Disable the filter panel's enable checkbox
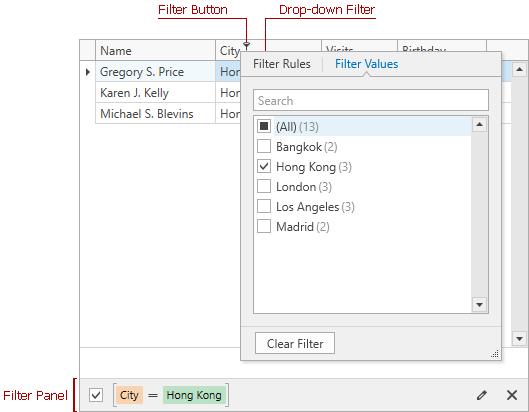529x412 pixels. (x=96, y=395)
